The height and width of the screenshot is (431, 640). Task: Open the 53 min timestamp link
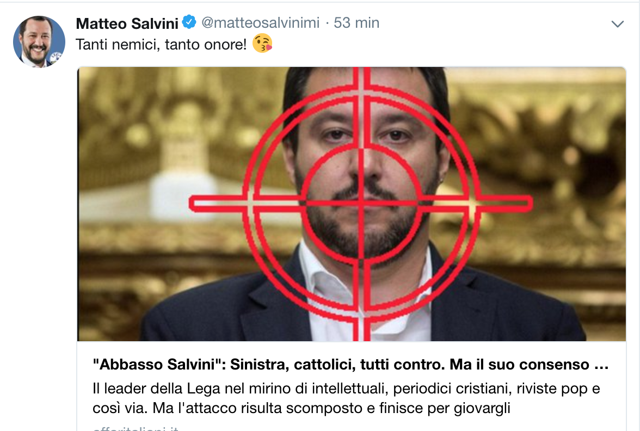point(356,23)
